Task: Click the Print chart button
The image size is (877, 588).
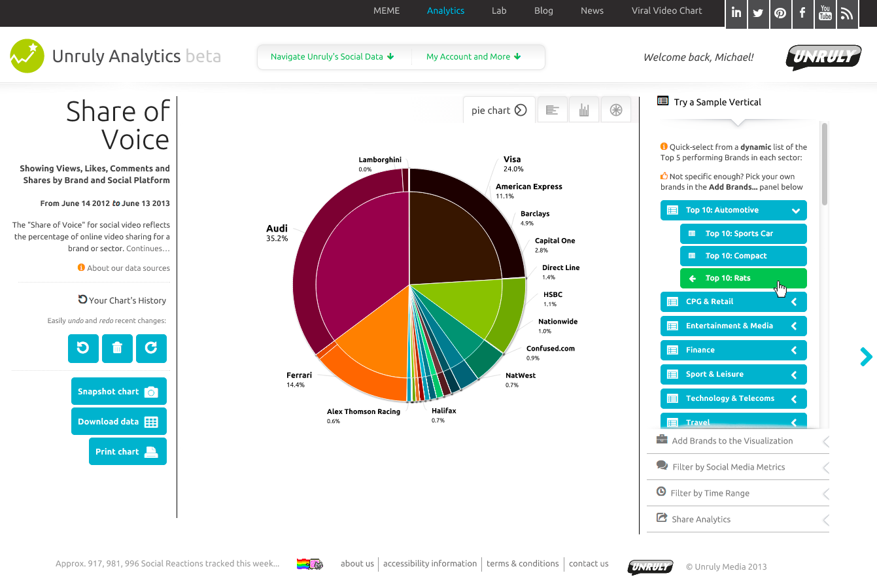Action: coord(128,451)
